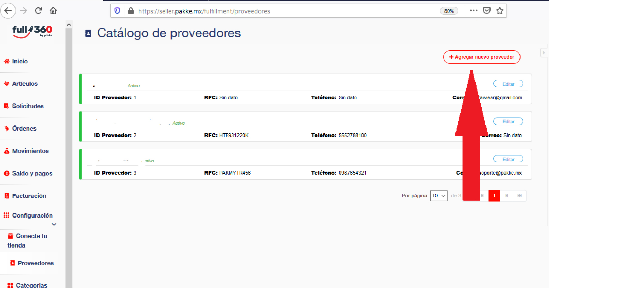644x293 pixels.
Task: Open the page actions three-dots menu
Action: [x=473, y=11]
